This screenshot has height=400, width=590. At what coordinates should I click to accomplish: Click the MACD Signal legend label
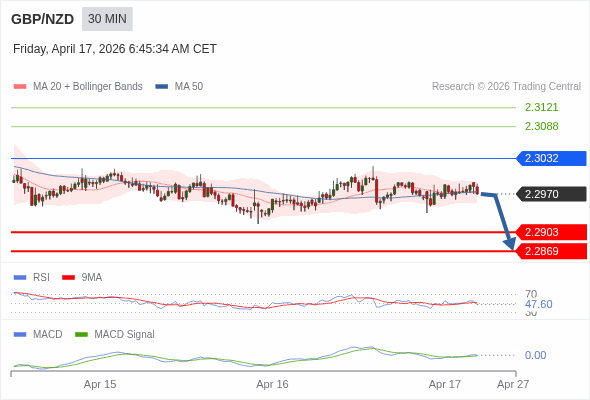coord(124,335)
